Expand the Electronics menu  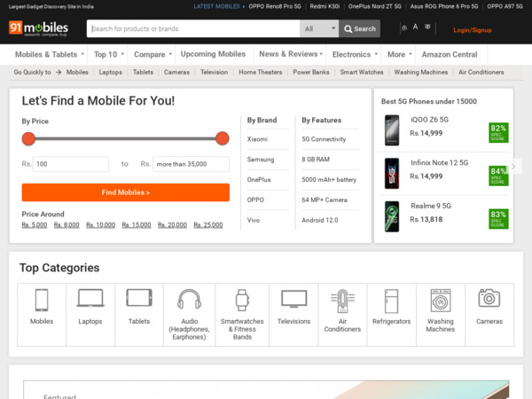point(355,54)
